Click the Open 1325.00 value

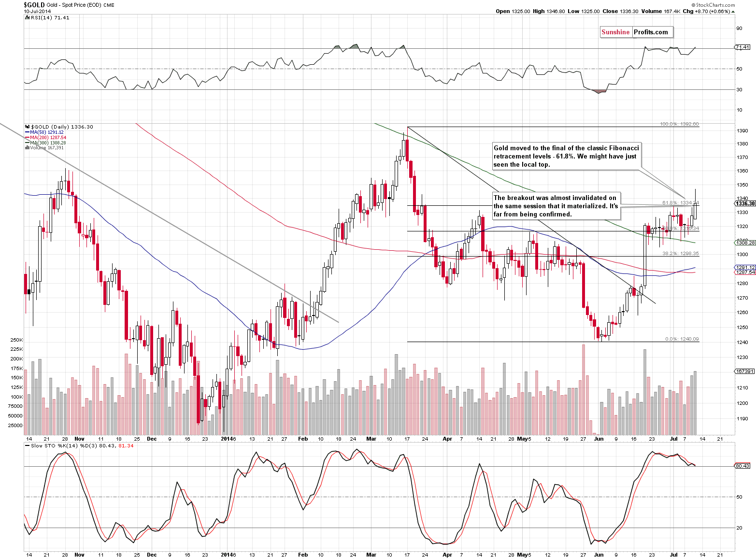pyautogui.click(x=513, y=11)
